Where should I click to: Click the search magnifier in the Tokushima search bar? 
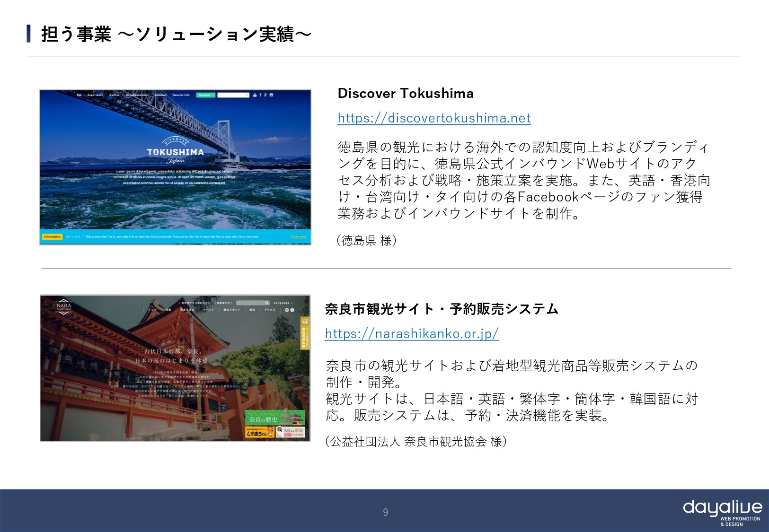247,95
